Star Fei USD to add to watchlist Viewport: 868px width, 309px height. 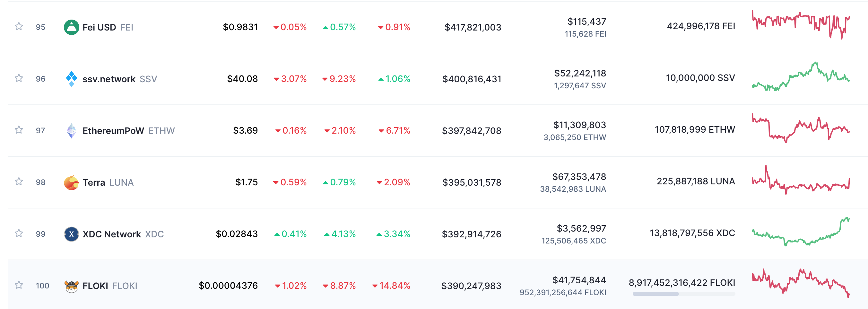(x=19, y=26)
